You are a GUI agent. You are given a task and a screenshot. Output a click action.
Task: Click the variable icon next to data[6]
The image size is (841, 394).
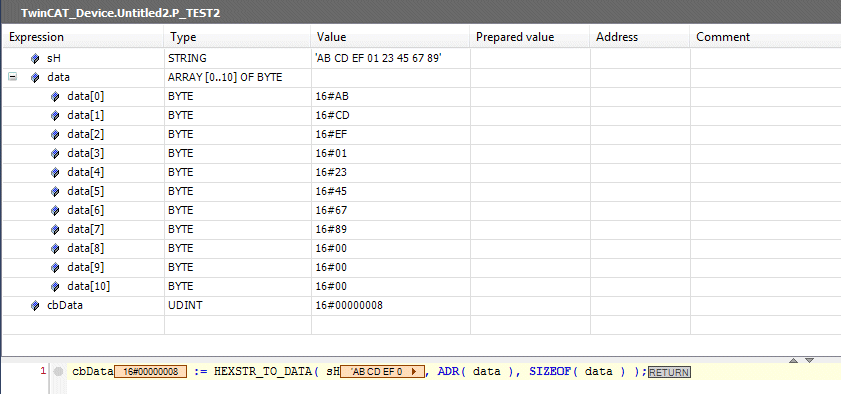tap(55, 211)
